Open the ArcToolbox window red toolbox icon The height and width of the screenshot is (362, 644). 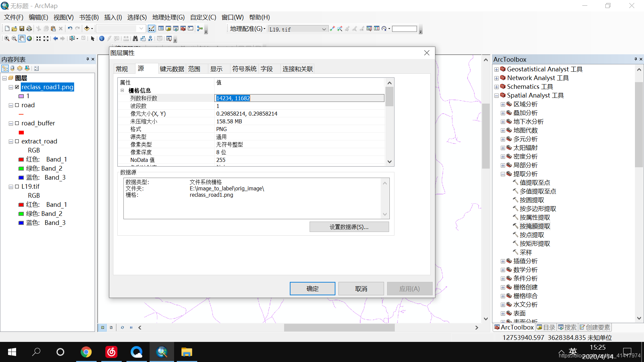tap(183, 29)
